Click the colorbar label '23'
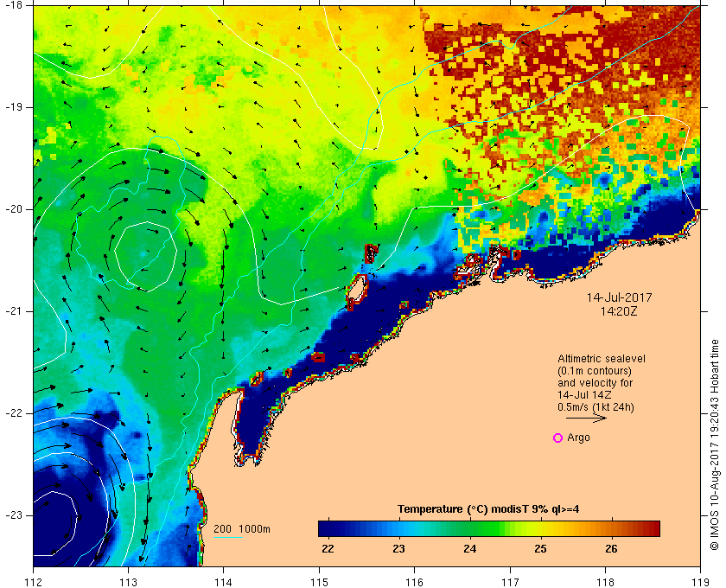 [x=398, y=549]
